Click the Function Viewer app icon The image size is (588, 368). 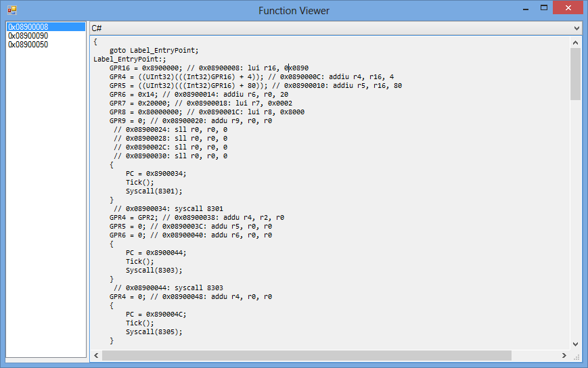(x=12, y=10)
